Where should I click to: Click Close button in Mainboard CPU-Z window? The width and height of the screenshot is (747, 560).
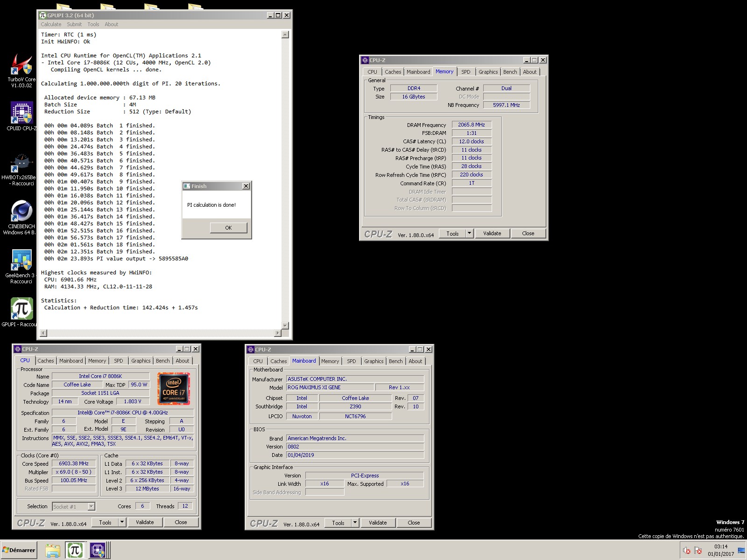[414, 523]
